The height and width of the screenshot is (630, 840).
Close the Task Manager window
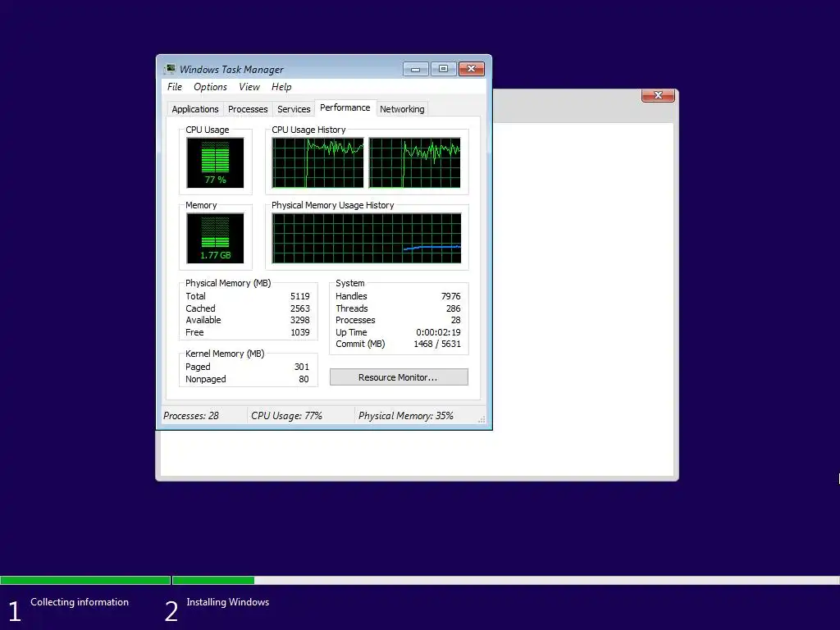pos(472,69)
